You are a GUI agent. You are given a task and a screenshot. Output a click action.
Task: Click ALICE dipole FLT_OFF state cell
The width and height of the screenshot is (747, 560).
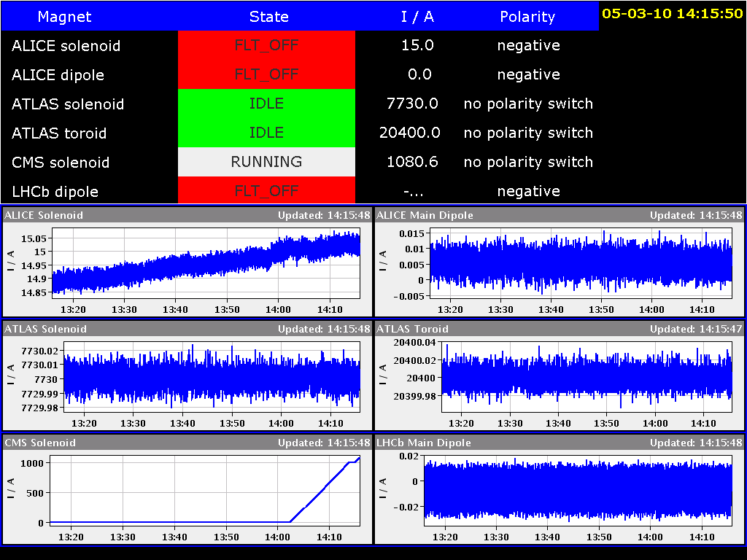coord(266,74)
